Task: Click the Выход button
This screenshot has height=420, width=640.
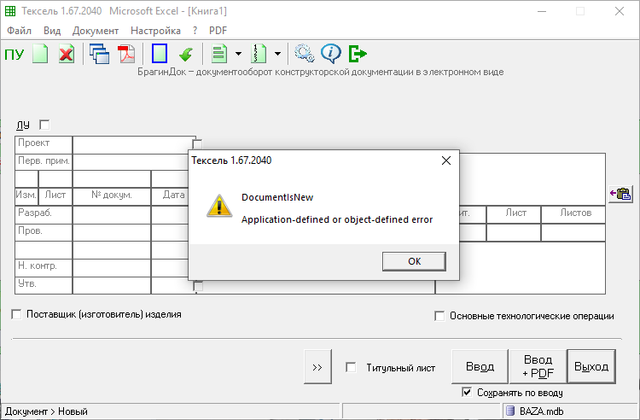Action: tap(591, 367)
